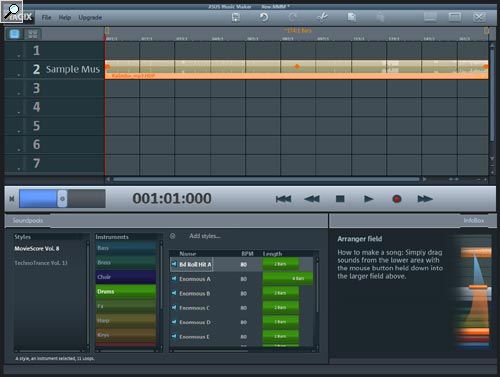This screenshot has width=500, height=377.
Task: Click the start range marker on timeline
Action: pyautogui.click(x=107, y=31)
